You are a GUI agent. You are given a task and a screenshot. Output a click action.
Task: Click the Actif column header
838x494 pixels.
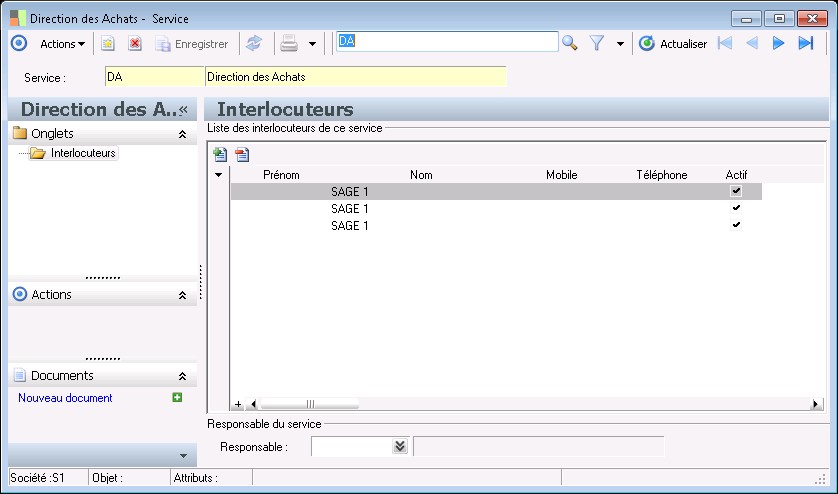(x=736, y=175)
